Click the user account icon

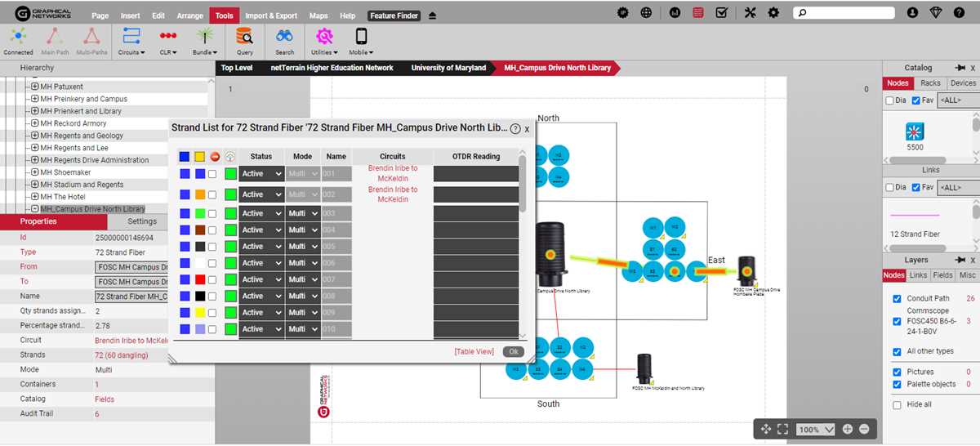913,13
